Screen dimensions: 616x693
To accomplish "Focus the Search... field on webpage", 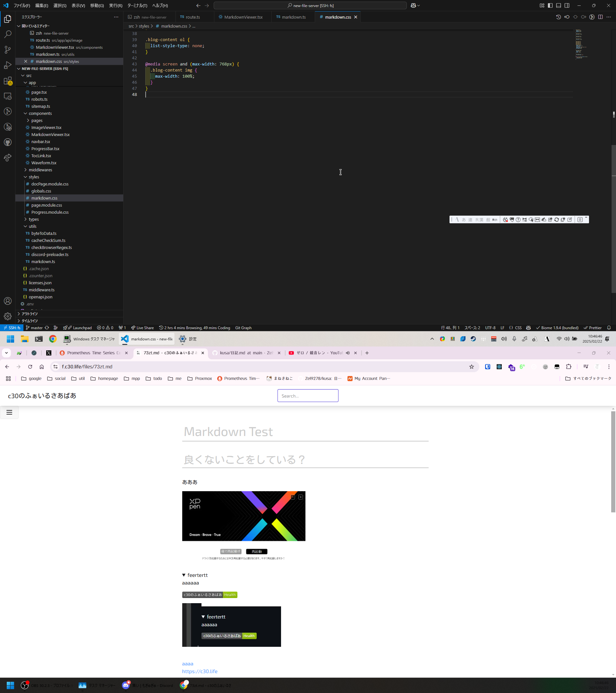I will point(307,396).
